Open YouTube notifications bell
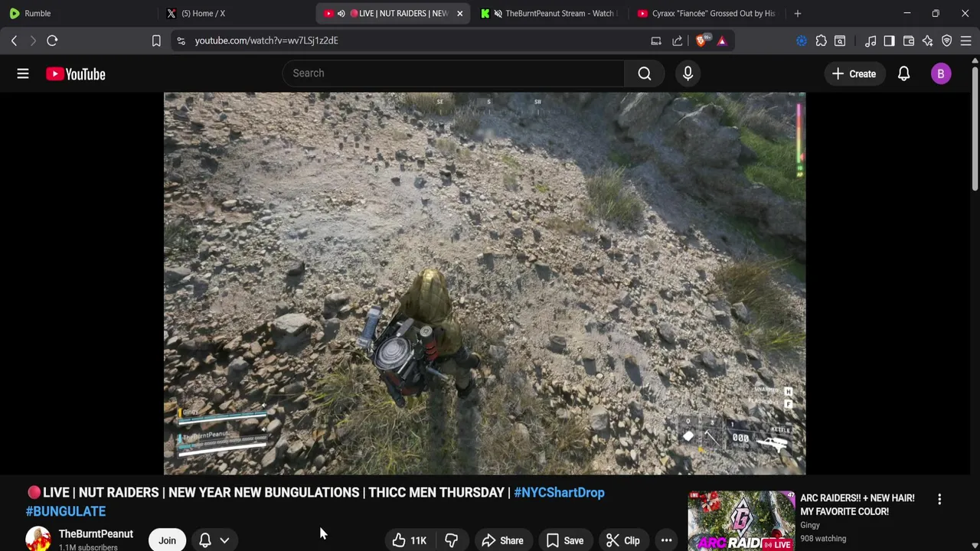The image size is (980, 551). click(903, 73)
